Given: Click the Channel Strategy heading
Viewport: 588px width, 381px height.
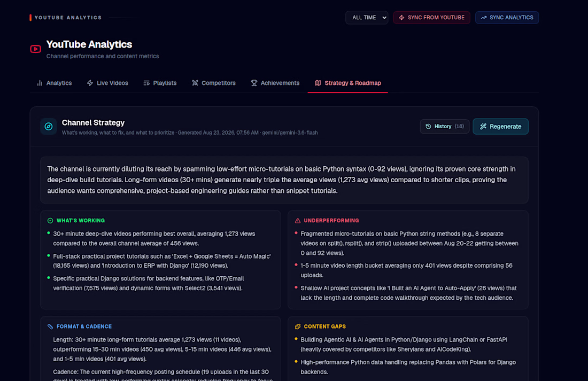Looking at the screenshot, I should (93, 122).
